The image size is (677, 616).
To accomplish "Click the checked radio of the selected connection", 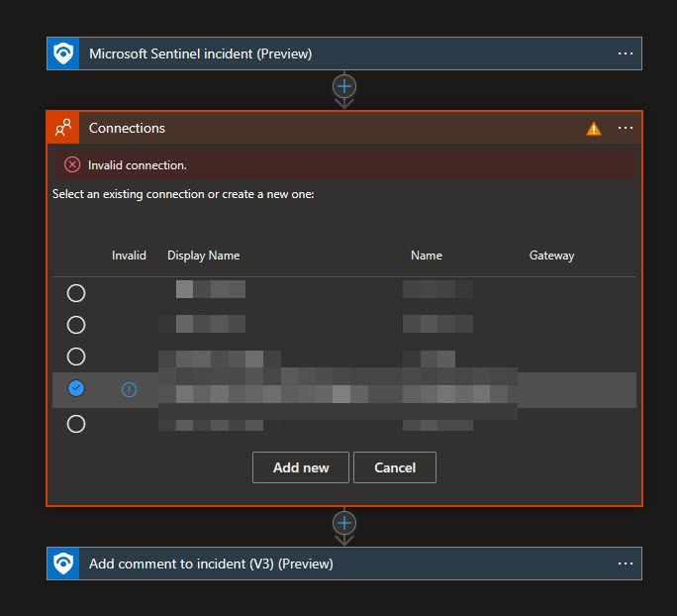I will click(x=76, y=388).
